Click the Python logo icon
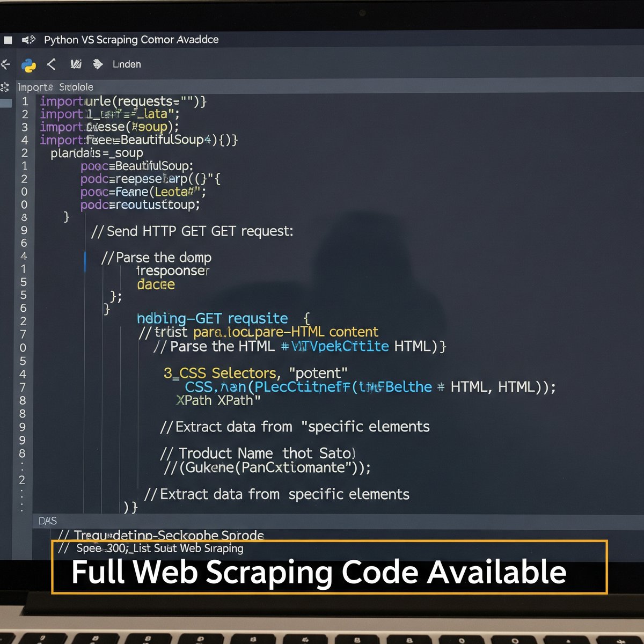 pyautogui.click(x=28, y=65)
